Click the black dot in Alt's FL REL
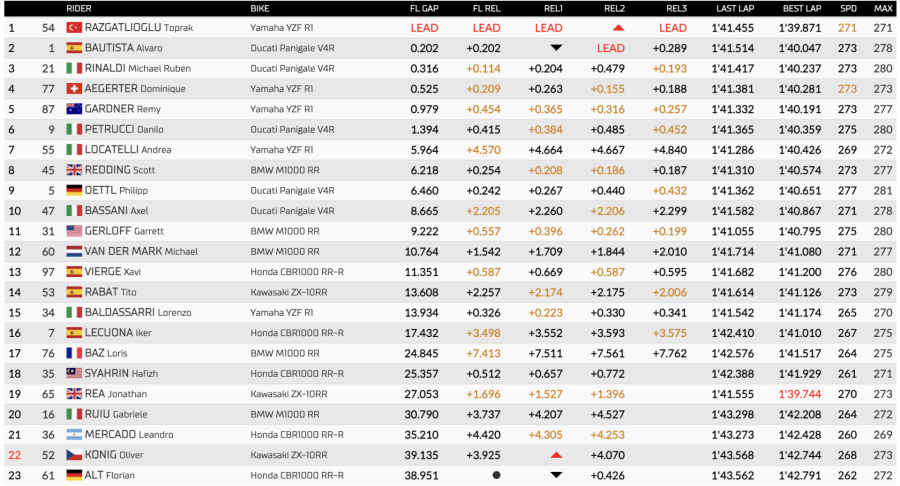 [496, 475]
